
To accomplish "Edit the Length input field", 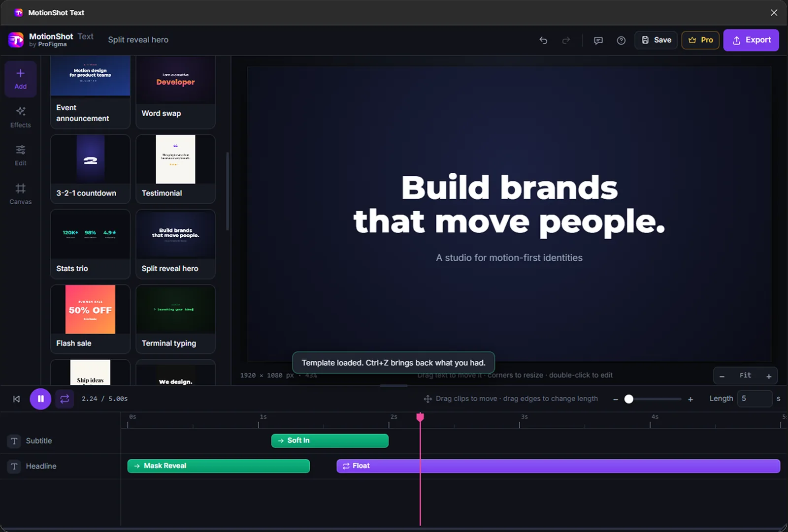I will (755, 399).
